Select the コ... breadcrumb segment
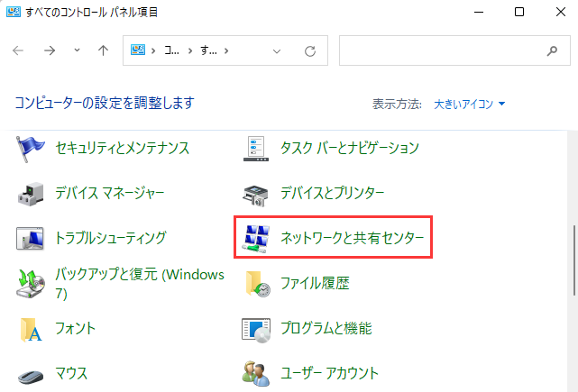578x392 pixels. tap(172, 50)
